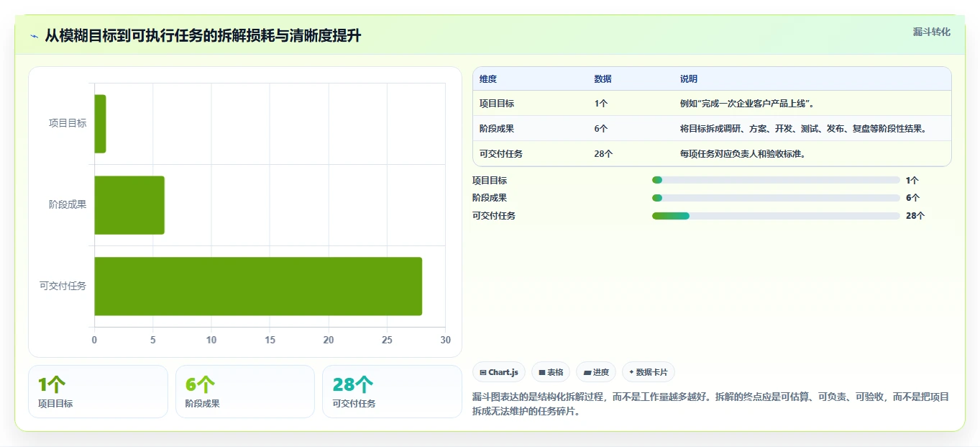Open the 1个 项目目标 data card

tap(98, 392)
